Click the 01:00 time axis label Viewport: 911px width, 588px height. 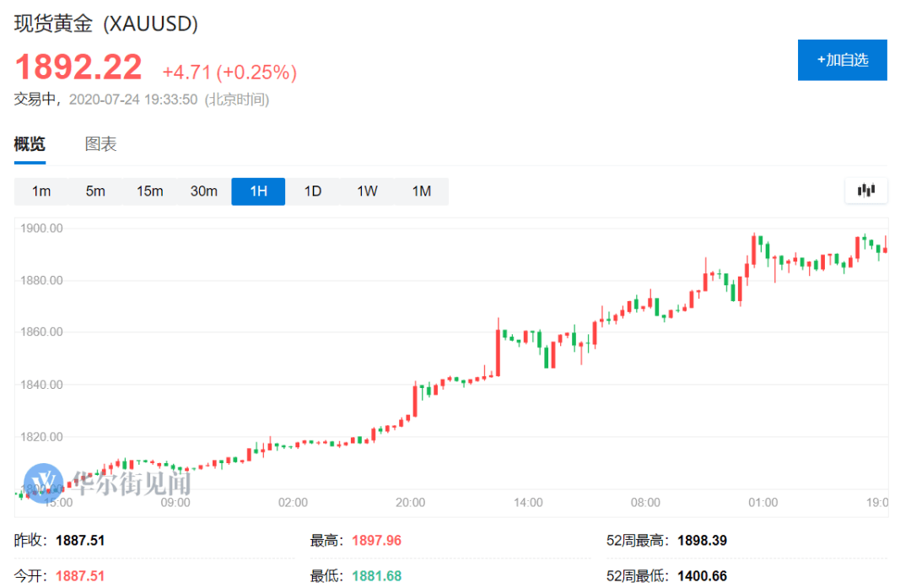763,503
